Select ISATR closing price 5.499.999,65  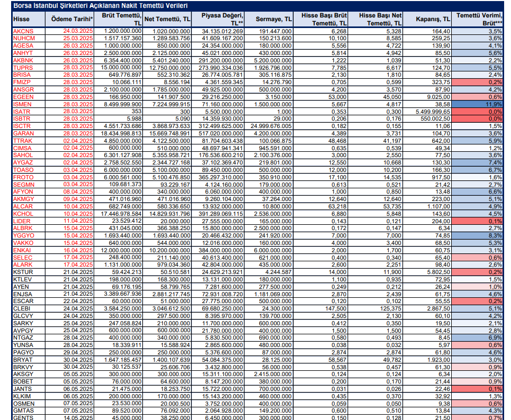tap(433, 112)
